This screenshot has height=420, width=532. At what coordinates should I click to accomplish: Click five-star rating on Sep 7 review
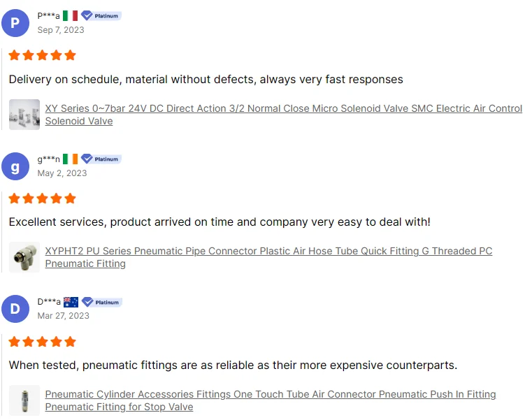[43, 55]
